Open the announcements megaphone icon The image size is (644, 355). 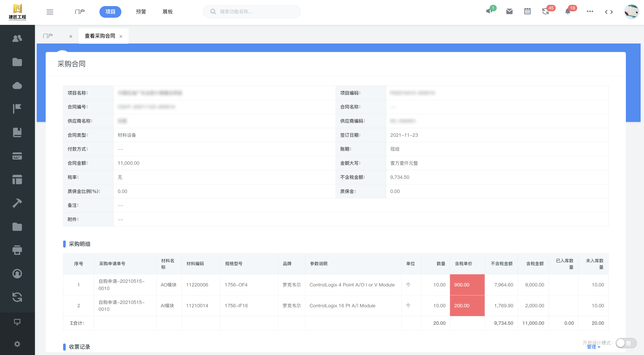click(489, 11)
